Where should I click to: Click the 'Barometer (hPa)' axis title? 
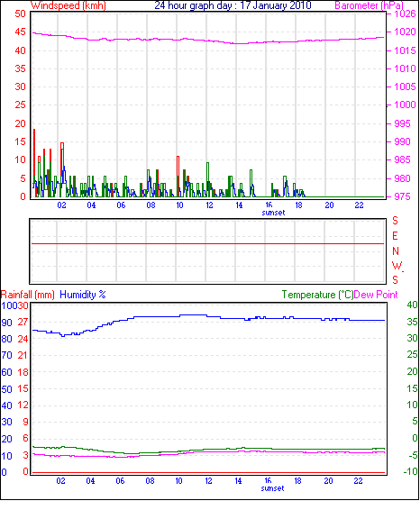pos(369,5)
